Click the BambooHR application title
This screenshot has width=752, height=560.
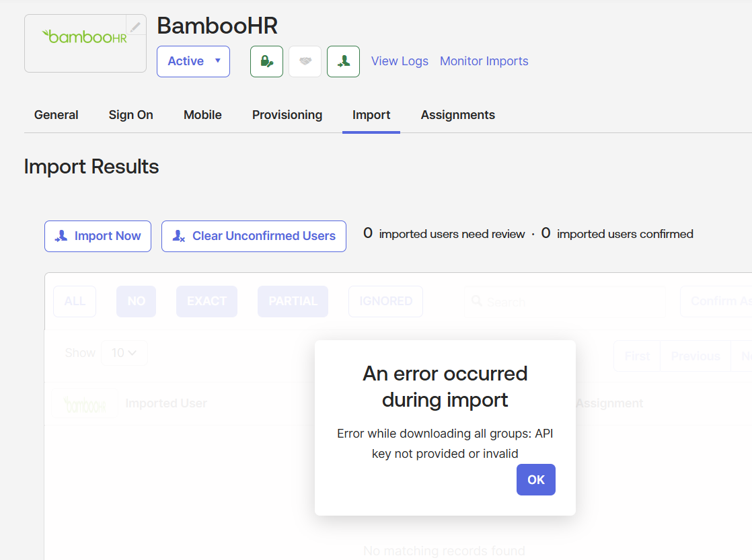(217, 26)
